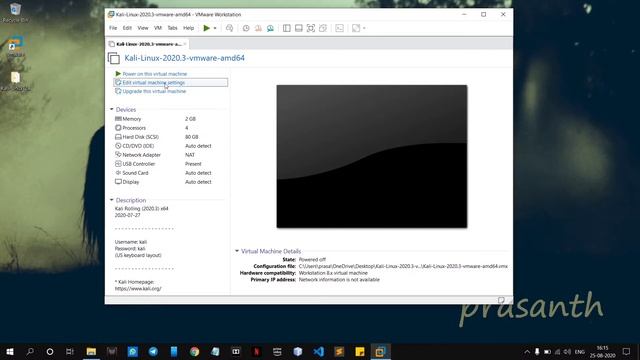The width and height of the screenshot is (640, 360).
Task: Enter full screen mode via toolbar icon
Action: (311, 28)
